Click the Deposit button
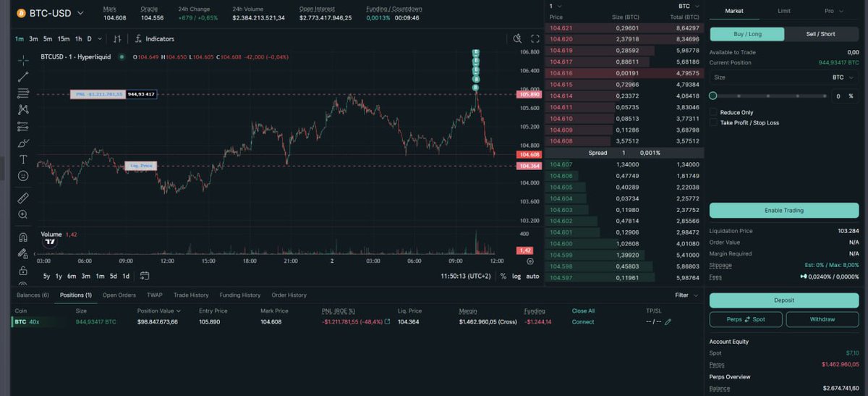 click(784, 300)
